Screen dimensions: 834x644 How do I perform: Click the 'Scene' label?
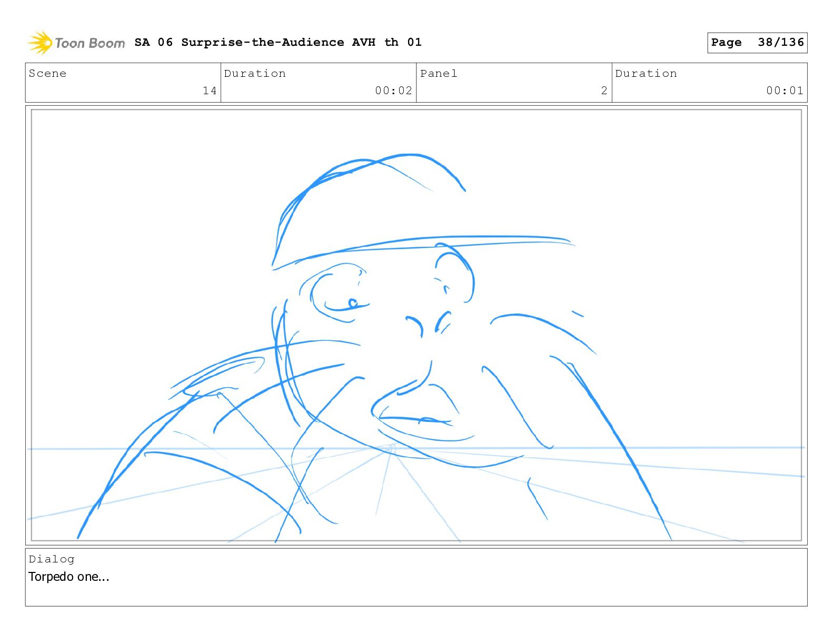[47, 74]
